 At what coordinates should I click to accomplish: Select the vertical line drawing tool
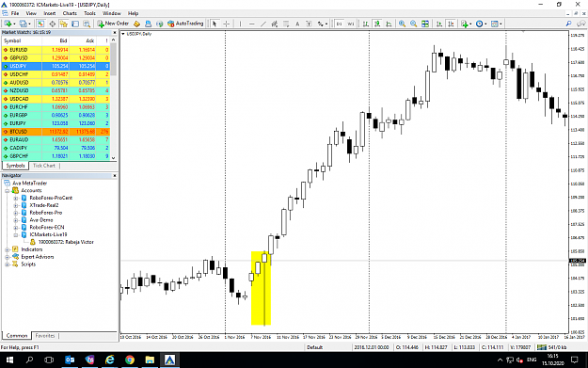(x=240, y=24)
